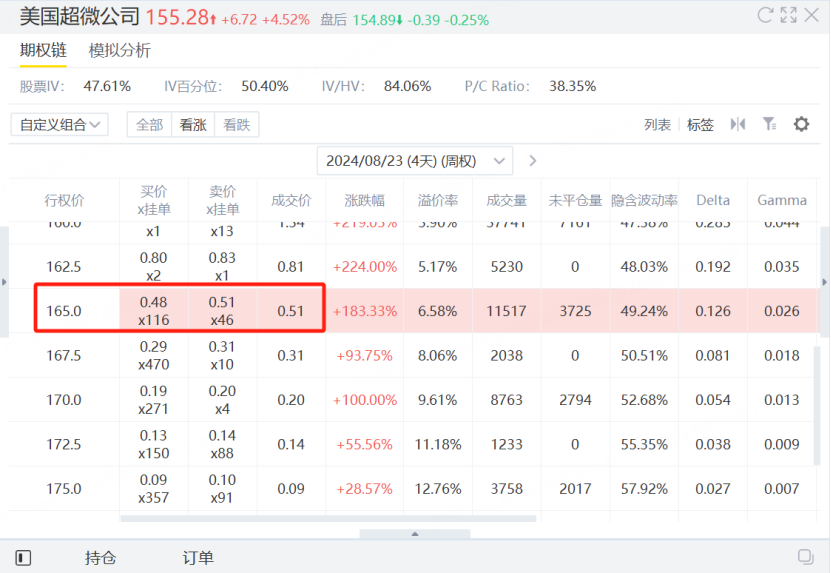Click ask price 0.20 x4
The image size is (831, 573).
click(x=222, y=400)
